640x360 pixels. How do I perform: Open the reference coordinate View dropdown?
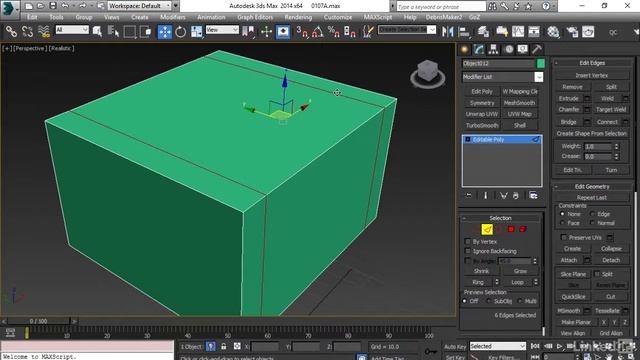[x=222, y=29]
